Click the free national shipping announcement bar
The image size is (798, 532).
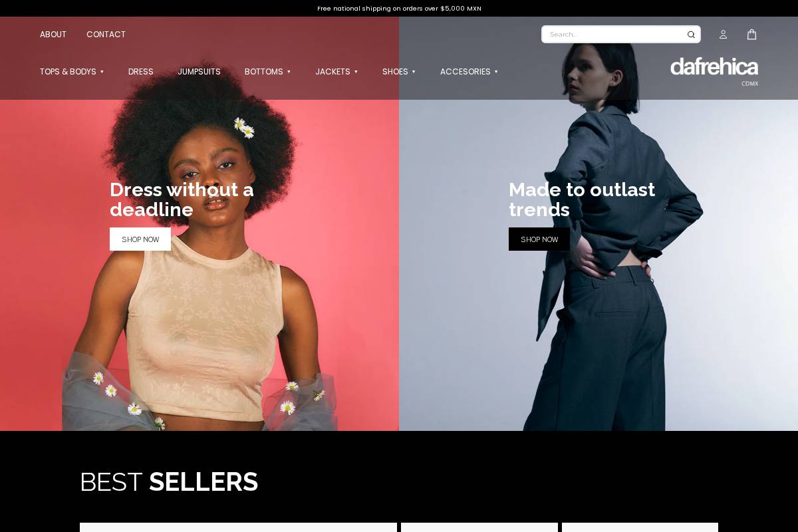(x=399, y=8)
